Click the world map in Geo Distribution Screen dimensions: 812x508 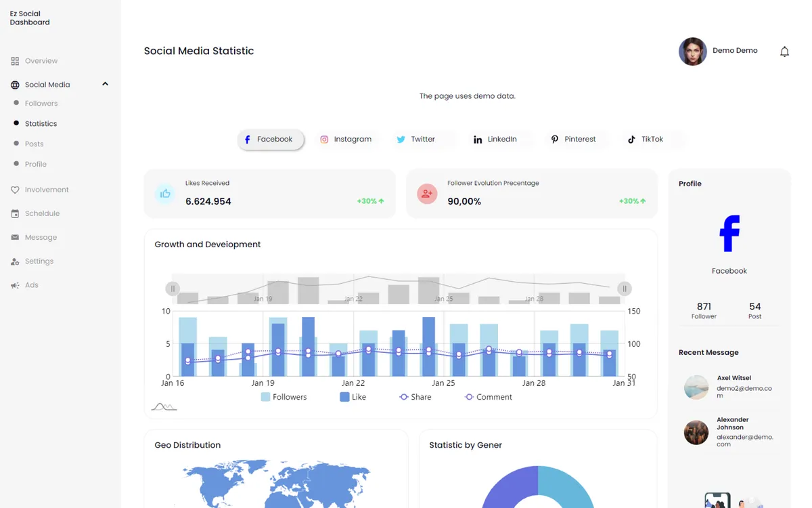[x=277, y=484]
